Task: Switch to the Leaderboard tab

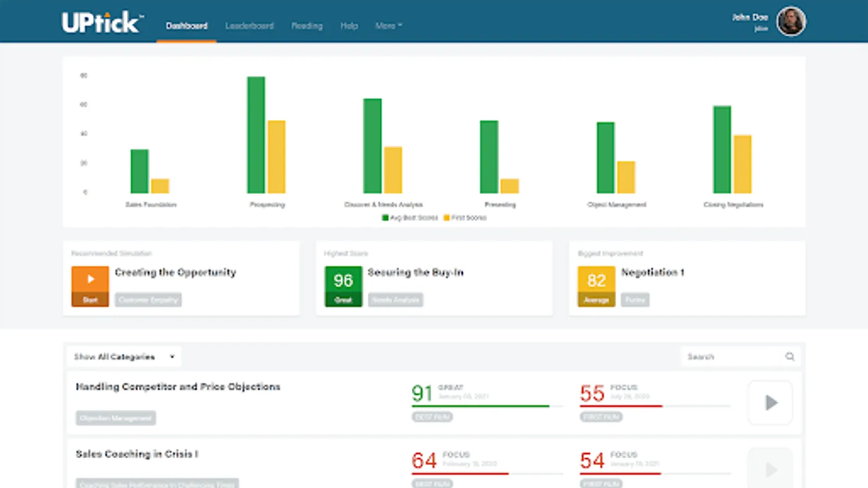Action: pyautogui.click(x=249, y=25)
